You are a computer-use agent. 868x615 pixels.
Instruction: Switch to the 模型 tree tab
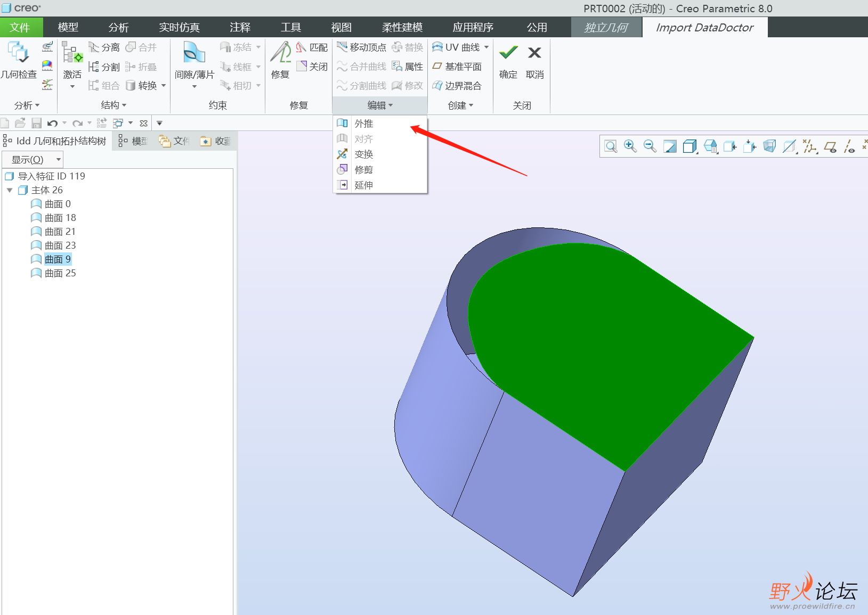coord(133,141)
